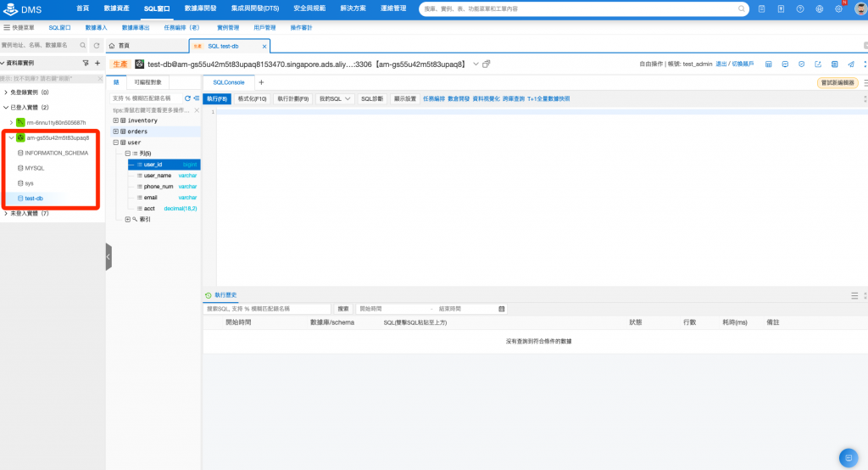
Task: Click the filter icon beside 資料庫實例
Action: (x=86, y=63)
